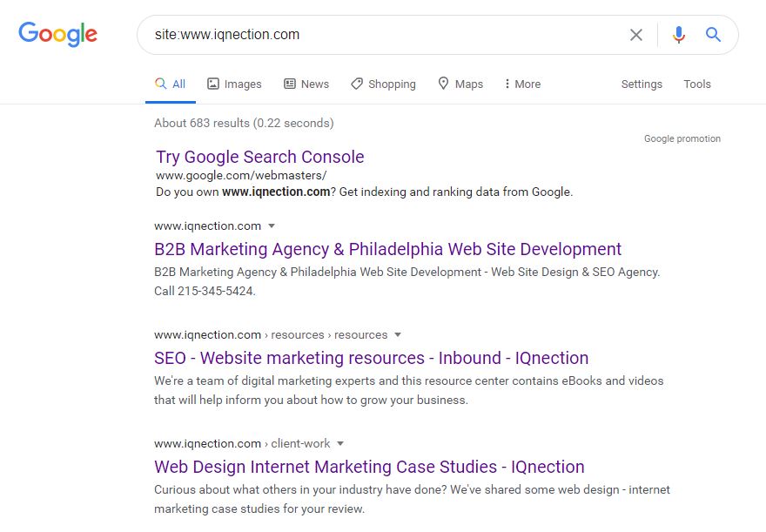The image size is (766, 532).
Task: Open SEO - Website marketing resources result
Action: 372,358
